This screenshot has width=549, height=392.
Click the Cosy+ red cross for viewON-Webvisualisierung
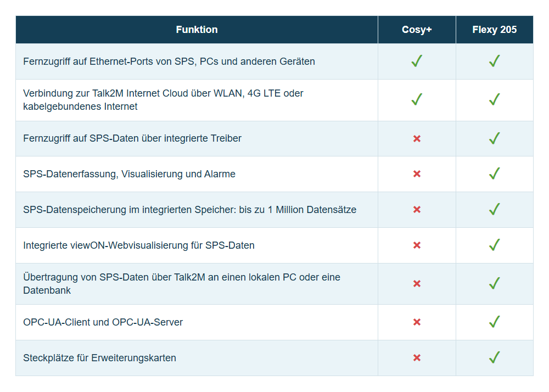coord(417,245)
